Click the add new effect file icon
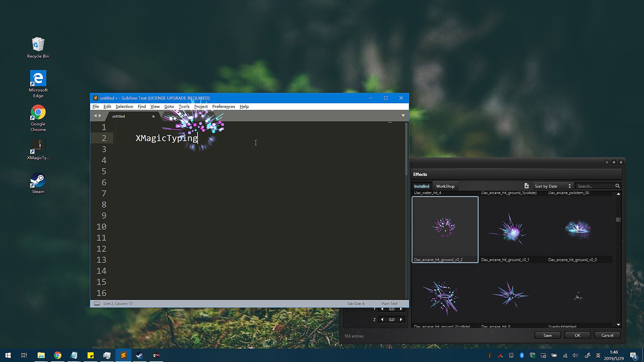The image size is (644, 362). click(x=526, y=186)
